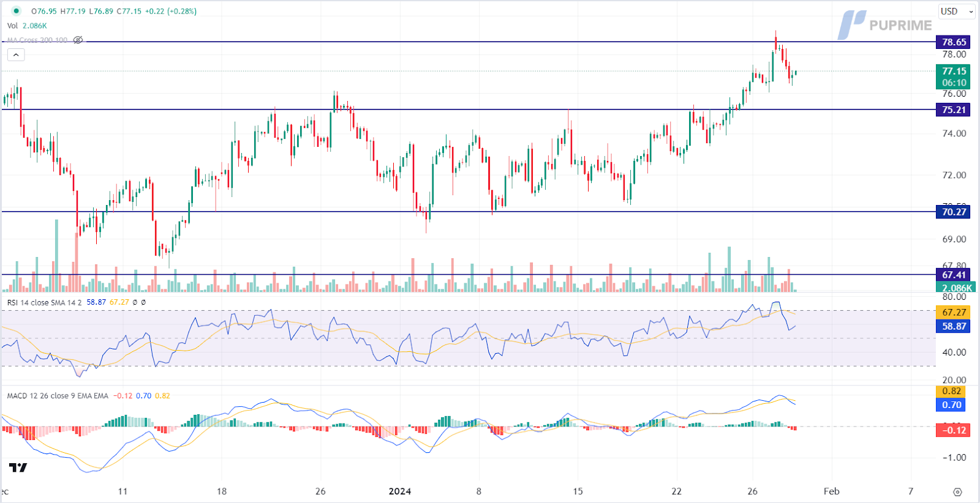Click the date label 7 on time axis
980x503 pixels.
(x=911, y=491)
